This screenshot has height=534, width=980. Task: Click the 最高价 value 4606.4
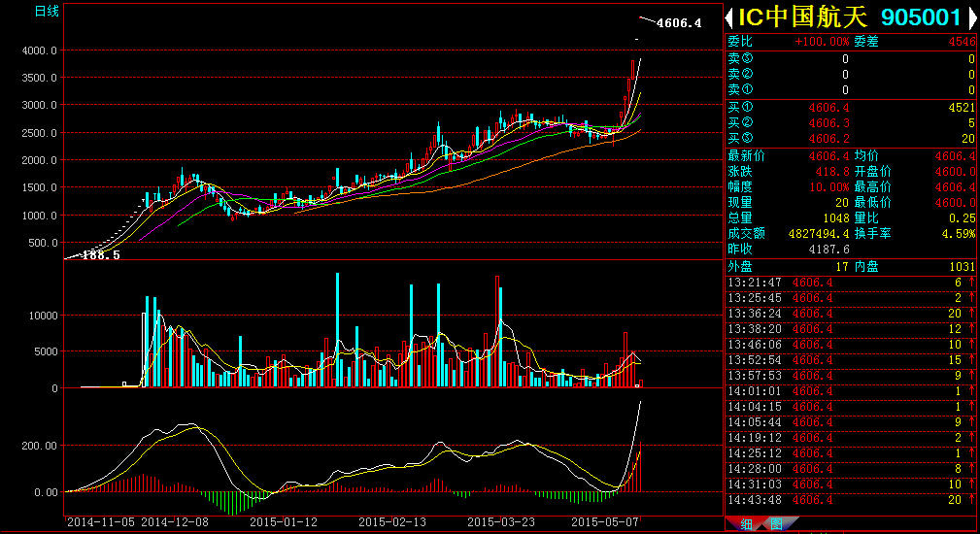point(955,186)
